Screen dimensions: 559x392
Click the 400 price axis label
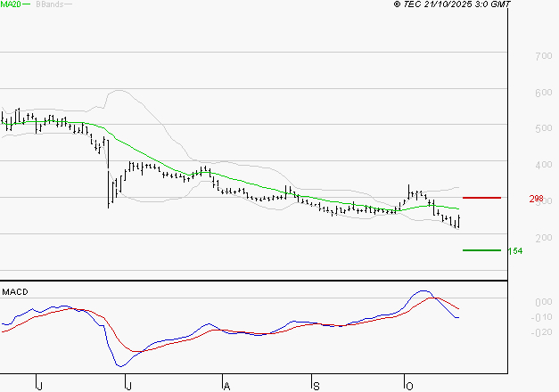(x=544, y=165)
